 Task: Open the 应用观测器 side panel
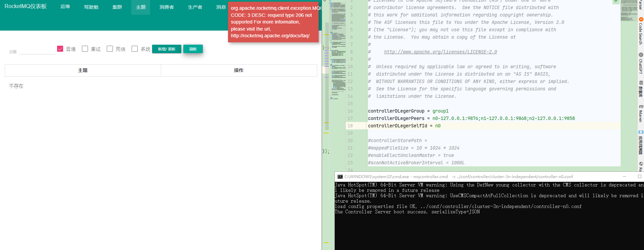click(x=641, y=142)
